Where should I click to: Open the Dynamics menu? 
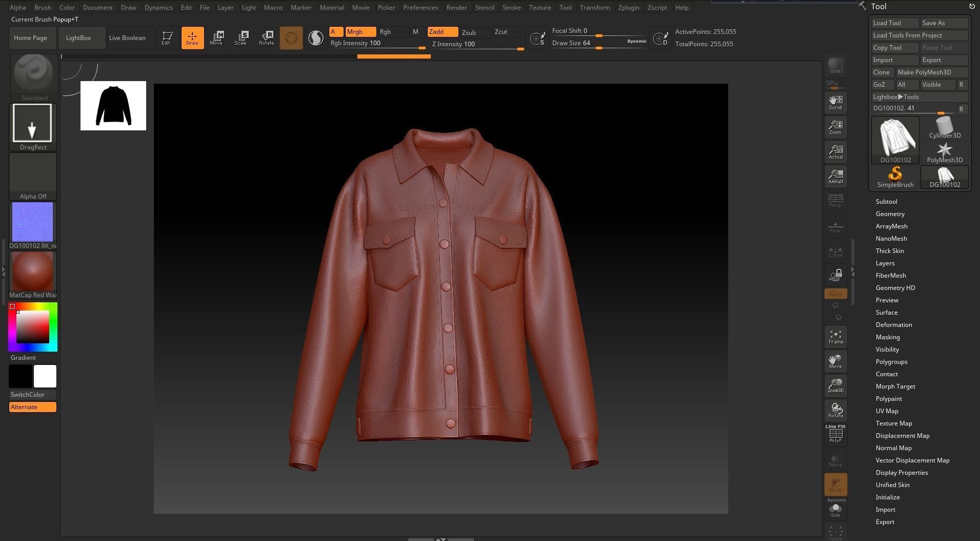pyautogui.click(x=158, y=8)
